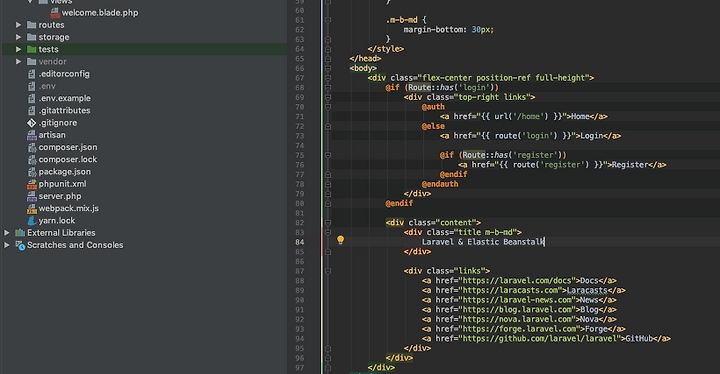Collapse fold at line 69 top-right div

(328, 97)
